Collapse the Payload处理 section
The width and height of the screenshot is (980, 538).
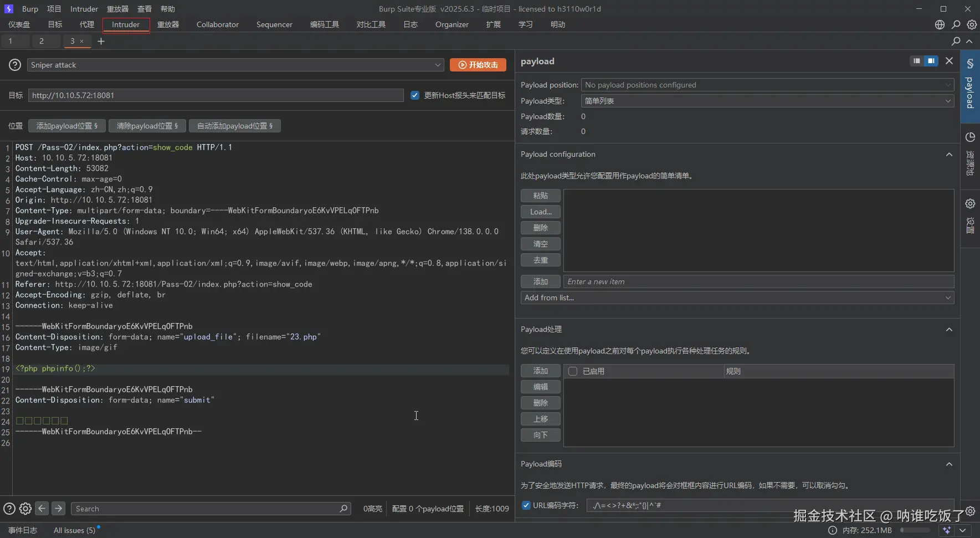click(949, 329)
